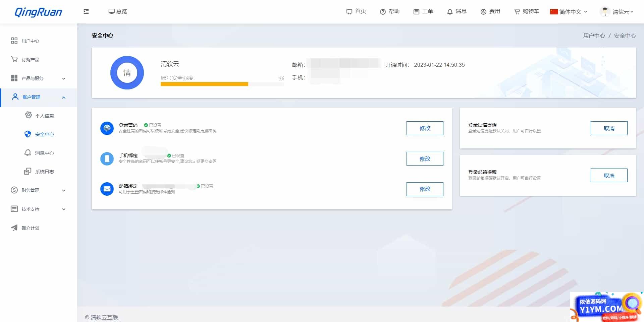Image resolution: width=644 pixels, height=322 pixels.
Task: Click the envelope icon for 邮箱绑定
Action: (107, 189)
